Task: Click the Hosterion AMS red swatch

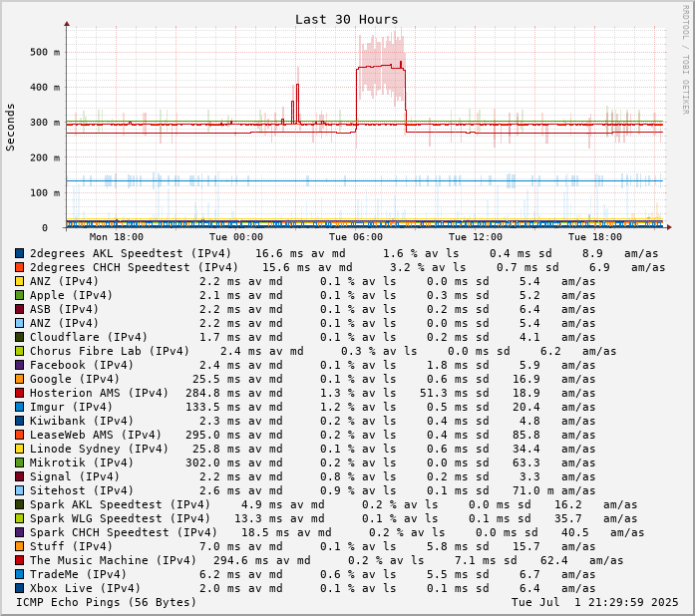Action: 20,393
